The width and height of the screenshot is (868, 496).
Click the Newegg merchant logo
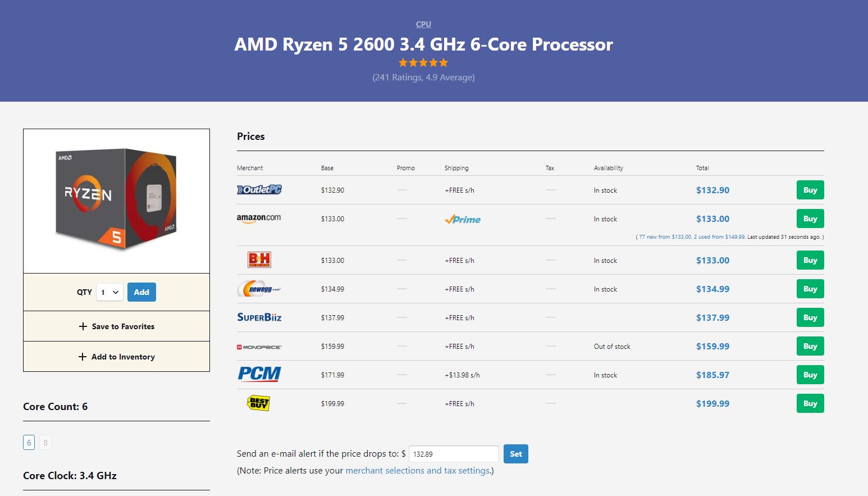259,289
